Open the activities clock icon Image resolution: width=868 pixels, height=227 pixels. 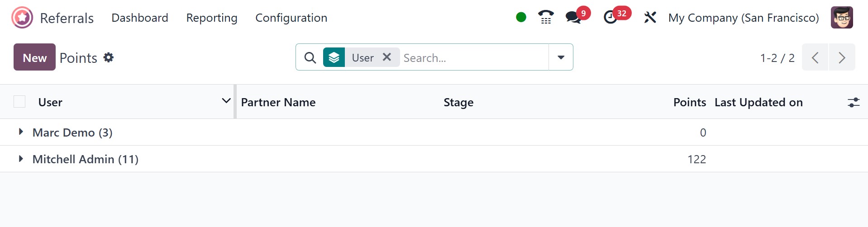(x=610, y=18)
